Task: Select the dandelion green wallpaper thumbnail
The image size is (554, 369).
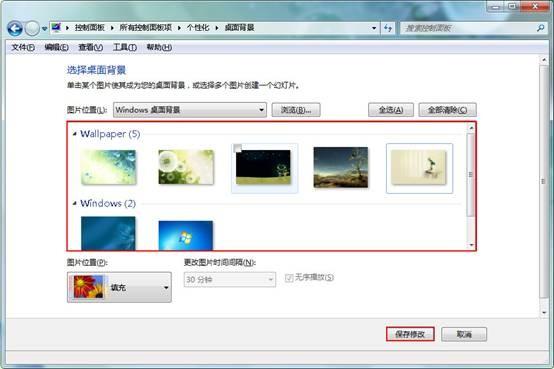Action: [x=186, y=167]
